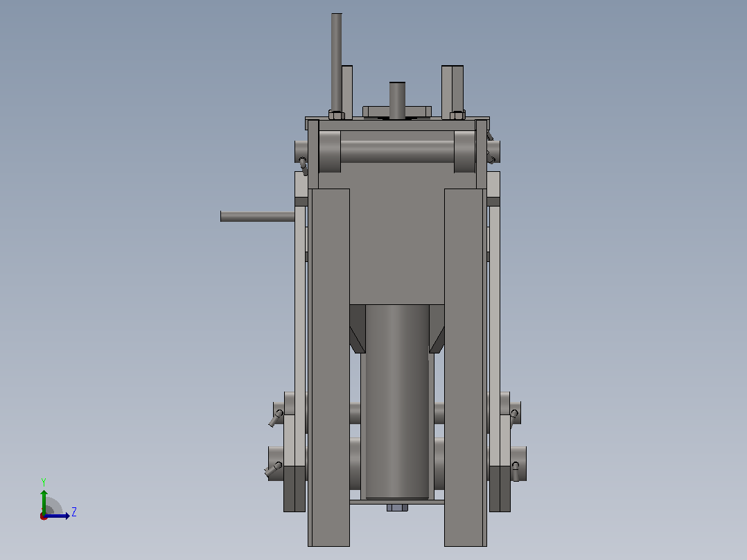Image resolution: width=747 pixels, height=560 pixels.
Task: Select the tallest thin vertical rod on top
Action: tap(336, 62)
